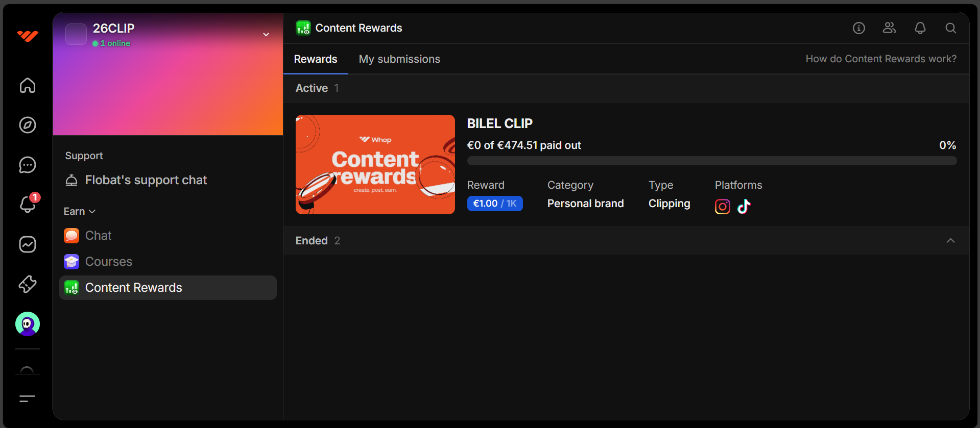The image size is (980, 428).
Task: Click the Instagram platform icon
Action: [723, 207]
